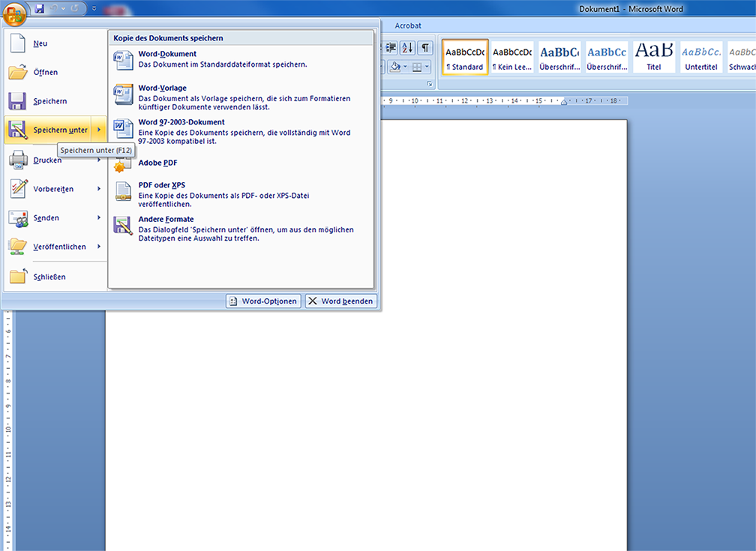Open Customize Quick Access Toolbar dropdown
The width and height of the screenshot is (756, 551).
click(94, 9)
